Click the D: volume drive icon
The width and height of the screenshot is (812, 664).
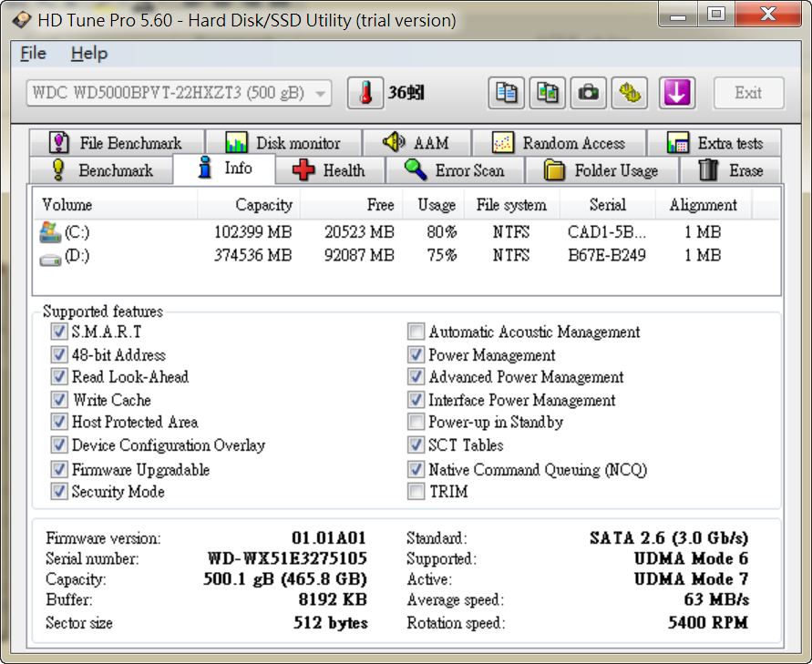click(x=50, y=259)
